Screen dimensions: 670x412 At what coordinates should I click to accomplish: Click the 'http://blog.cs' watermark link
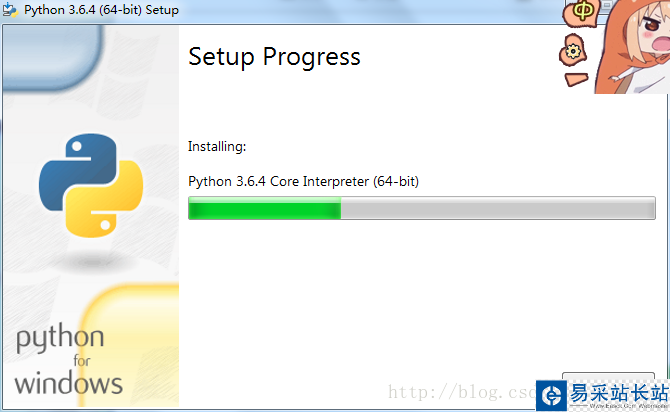(x=461, y=392)
